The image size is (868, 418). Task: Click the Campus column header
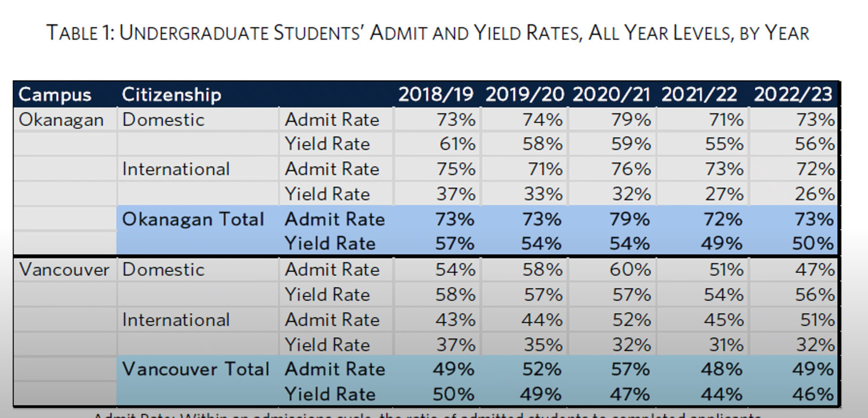[x=55, y=94]
